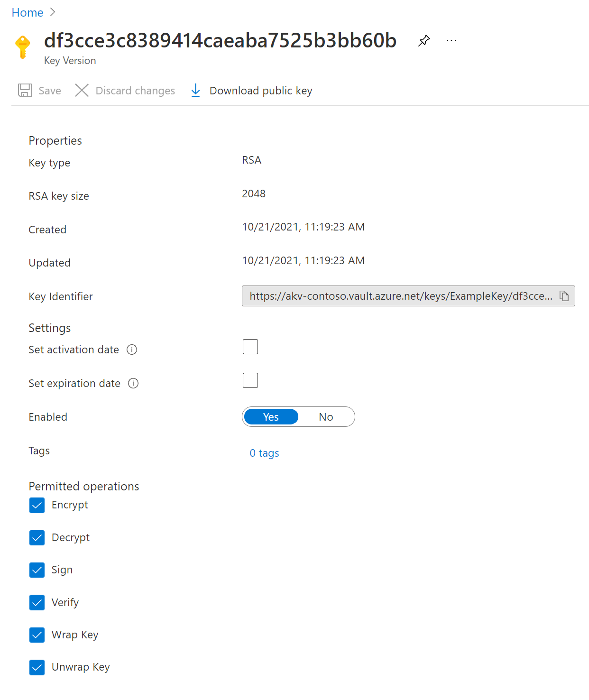
Task: Click the Key Identifier URL field
Action: pos(400,296)
